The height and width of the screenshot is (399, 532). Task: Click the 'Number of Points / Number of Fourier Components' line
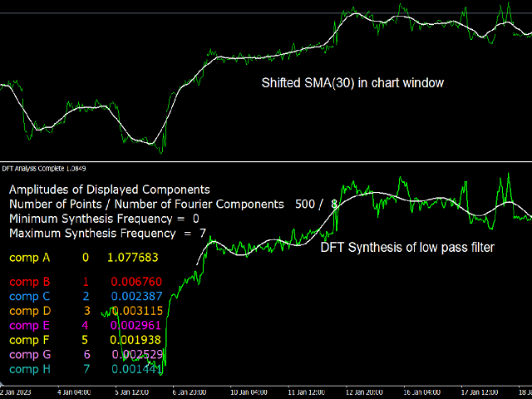(146, 204)
